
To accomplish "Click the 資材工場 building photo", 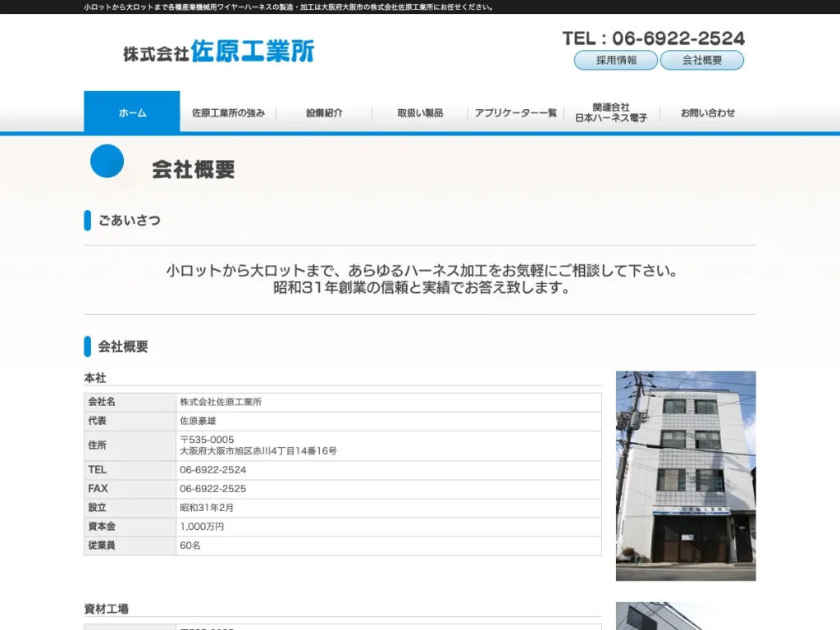I will pyautogui.click(x=686, y=616).
